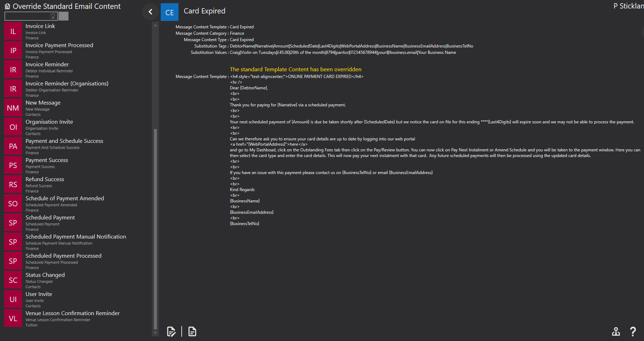This screenshot has width=644, height=341.
Task: Select Invoice Reminder (Organisations) entry
Action: tap(78, 89)
